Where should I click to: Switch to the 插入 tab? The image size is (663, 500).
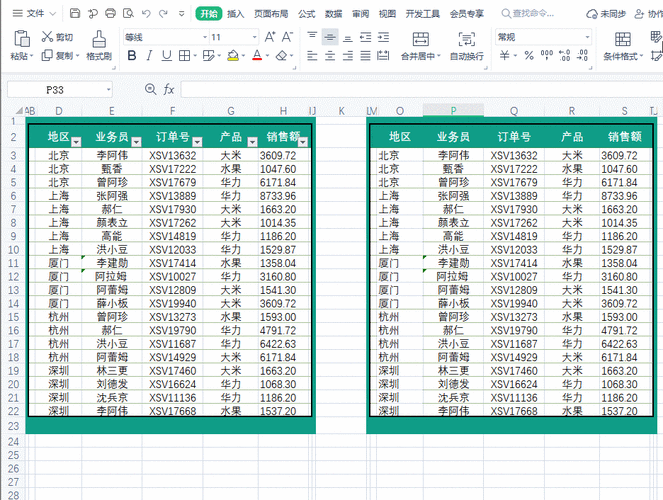236,14
